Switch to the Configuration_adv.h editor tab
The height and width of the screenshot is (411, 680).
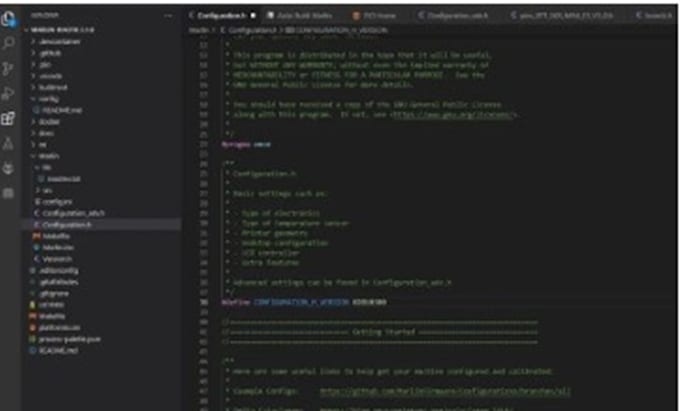[x=458, y=16]
